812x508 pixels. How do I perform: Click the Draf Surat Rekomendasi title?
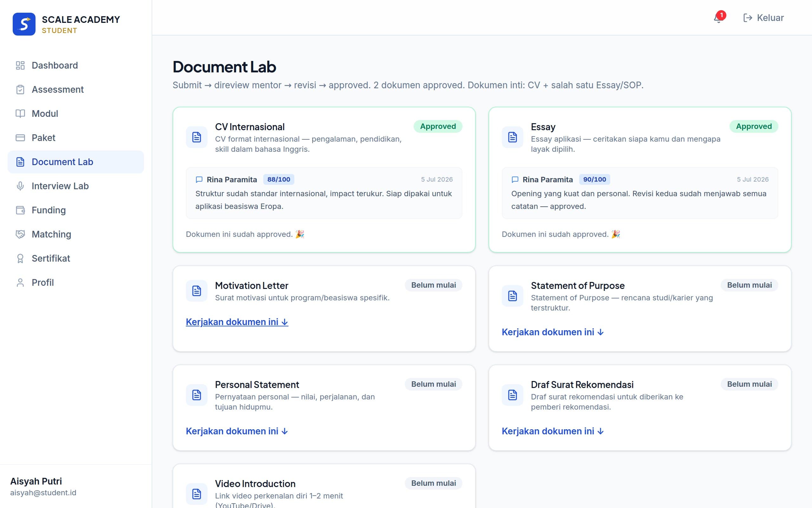582,385
